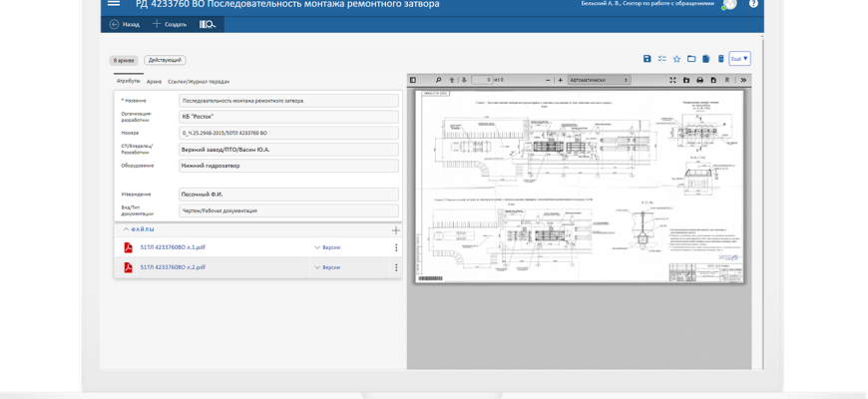868x399 pixels.
Task: Click the add file plus icon
Action: [395, 230]
